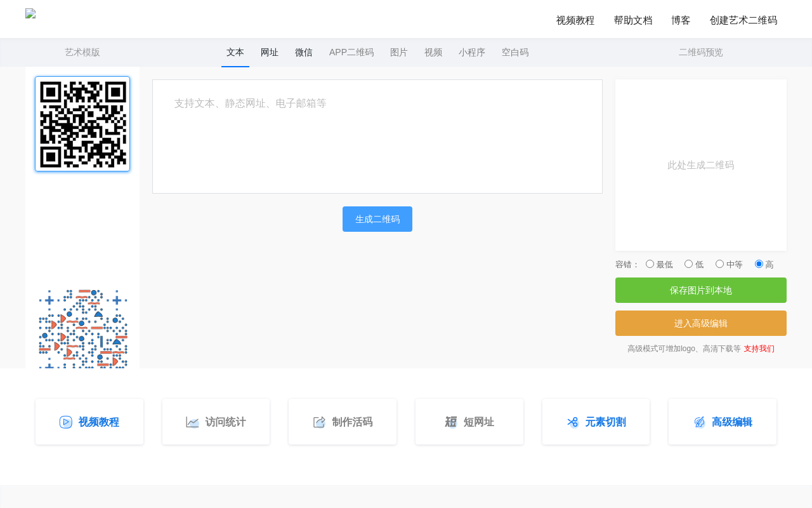This screenshot has height=508, width=812.
Task: Switch to the 微信 tab
Action: [x=304, y=53]
